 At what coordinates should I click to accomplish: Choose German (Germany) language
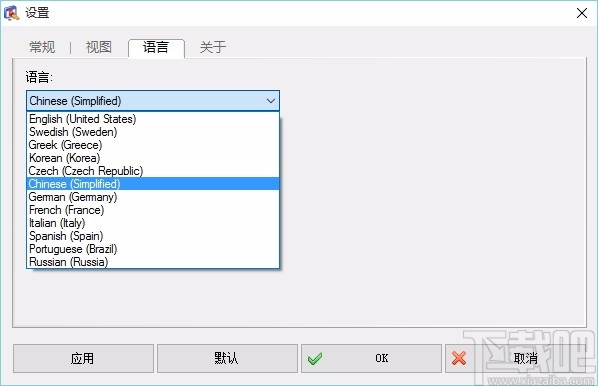(x=153, y=197)
